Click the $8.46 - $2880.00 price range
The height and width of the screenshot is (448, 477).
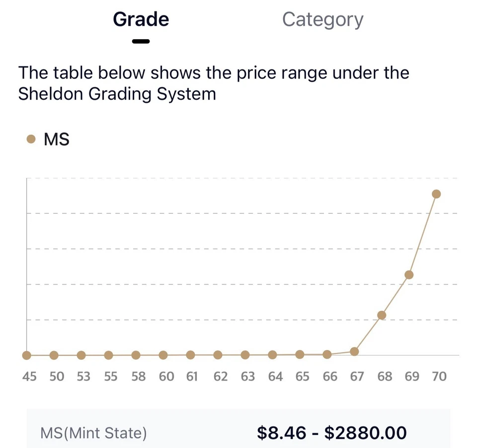(331, 433)
